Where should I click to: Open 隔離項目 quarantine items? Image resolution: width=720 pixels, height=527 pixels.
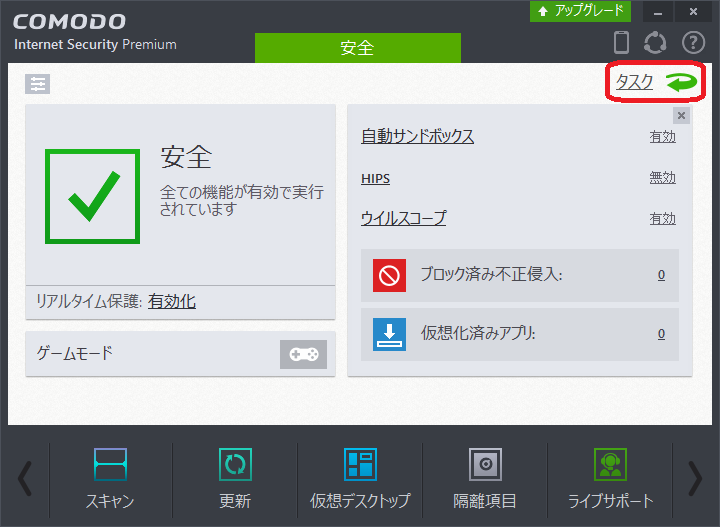point(485,465)
